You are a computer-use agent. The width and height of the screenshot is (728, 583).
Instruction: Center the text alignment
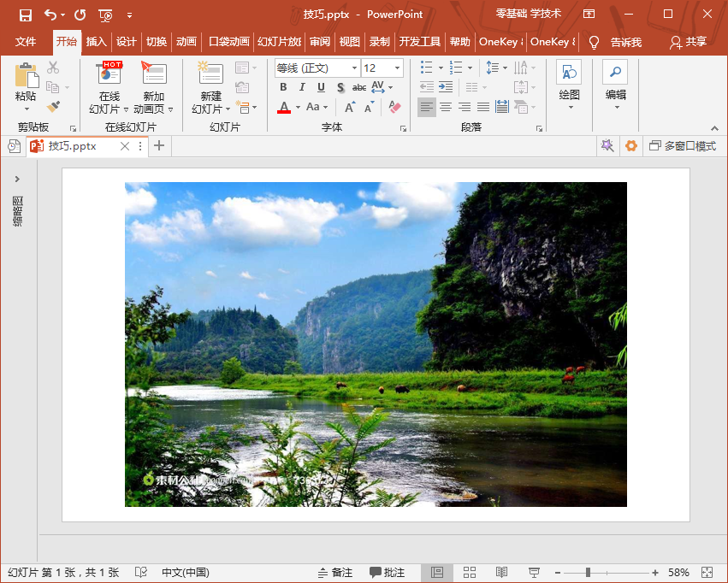(446, 107)
